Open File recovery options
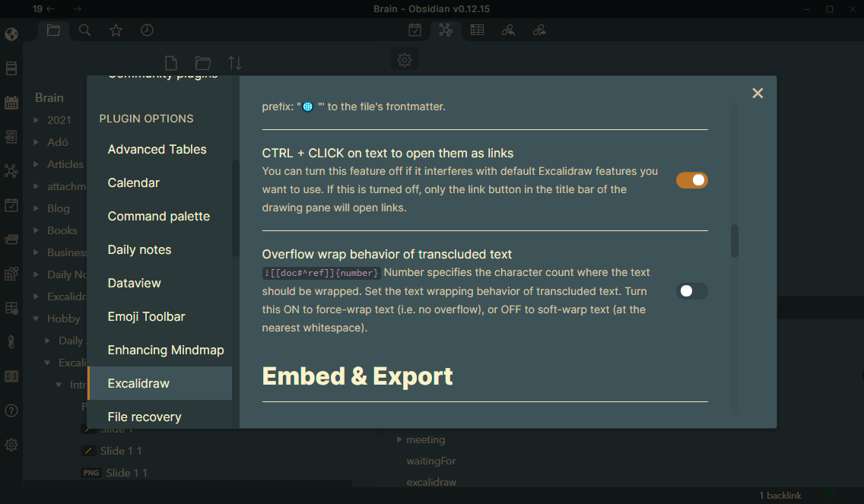The image size is (864, 504). (160, 417)
